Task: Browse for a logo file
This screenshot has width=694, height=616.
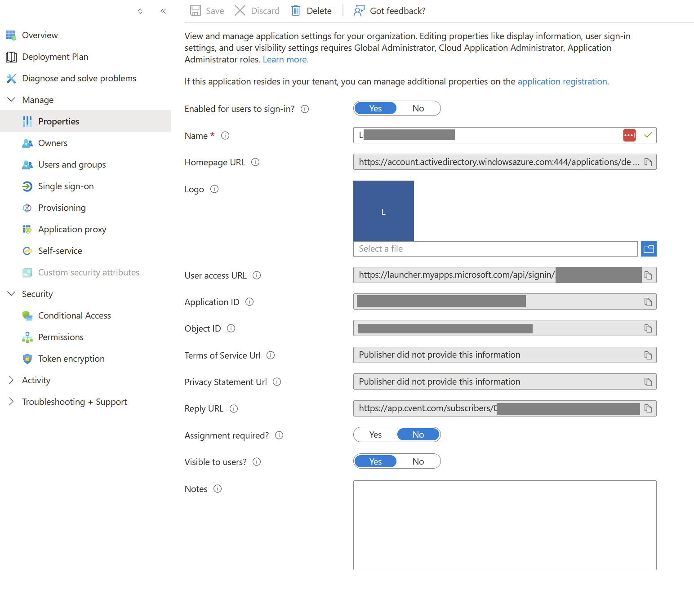Action: pos(649,249)
